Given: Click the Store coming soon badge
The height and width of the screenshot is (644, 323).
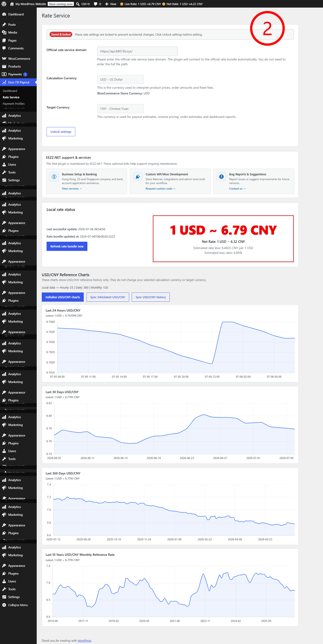Looking at the screenshot, I should [x=61, y=4].
